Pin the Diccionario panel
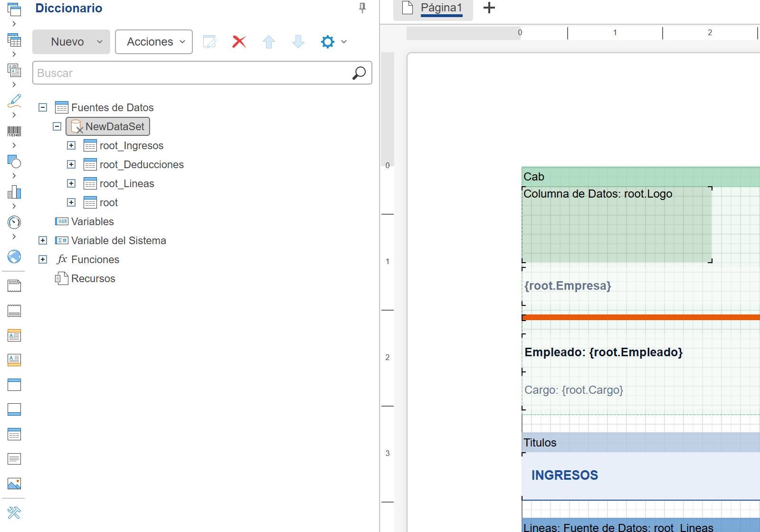 click(x=362, y=8)
